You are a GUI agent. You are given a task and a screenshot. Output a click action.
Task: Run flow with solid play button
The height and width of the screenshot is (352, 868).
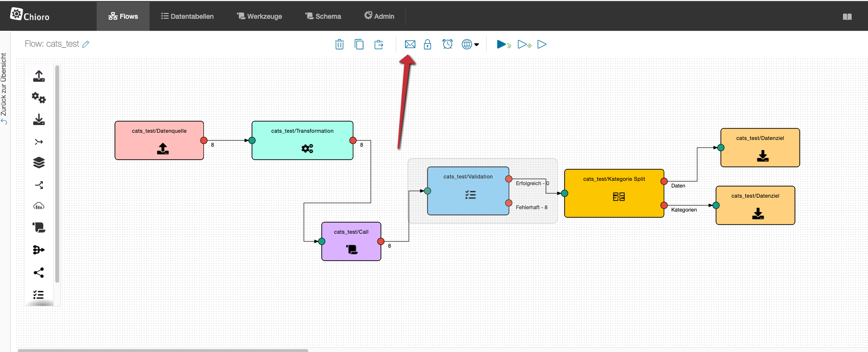[503, 44]
